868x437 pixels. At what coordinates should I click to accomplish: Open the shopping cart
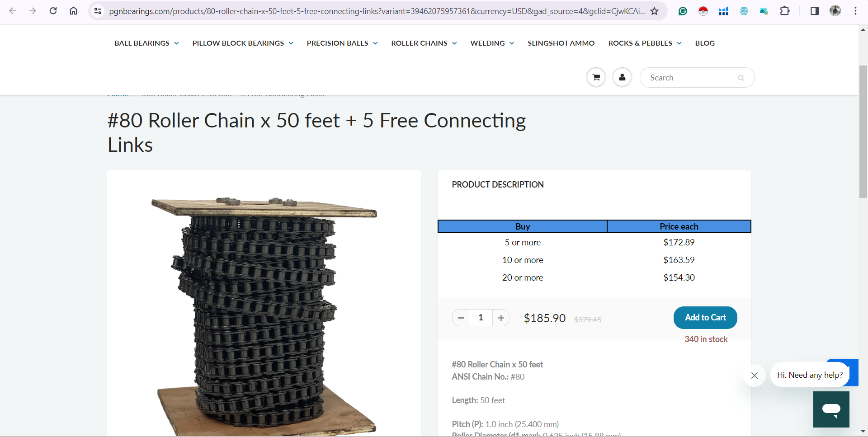tap(596, 77)
